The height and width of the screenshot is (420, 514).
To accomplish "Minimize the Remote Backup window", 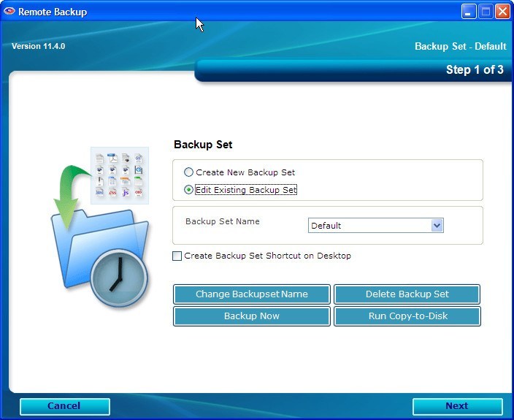I will [x=469, y=12].
